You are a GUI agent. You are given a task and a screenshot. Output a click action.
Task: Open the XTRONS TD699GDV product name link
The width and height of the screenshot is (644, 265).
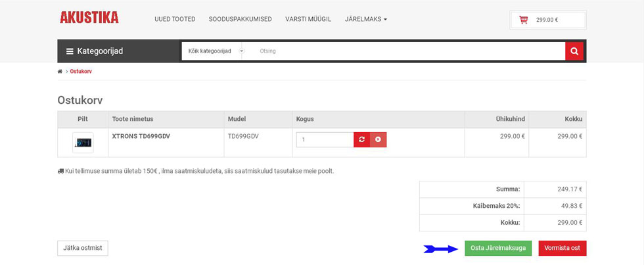click(141, 136)
